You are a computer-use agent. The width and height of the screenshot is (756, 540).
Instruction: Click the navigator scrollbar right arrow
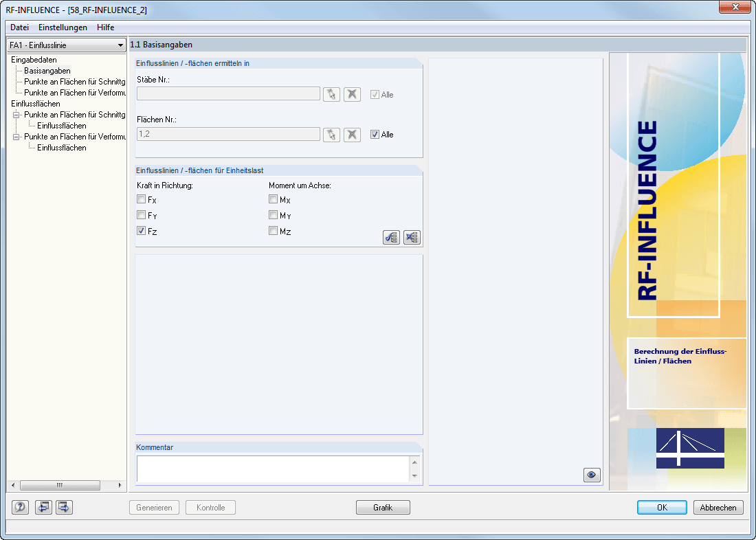[x=120, y=485]
